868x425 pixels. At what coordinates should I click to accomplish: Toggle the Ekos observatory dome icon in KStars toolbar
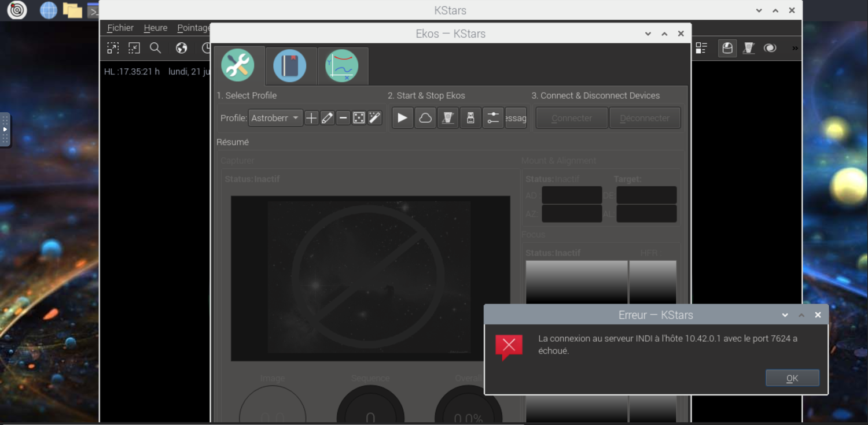click(x=727, y=48)
